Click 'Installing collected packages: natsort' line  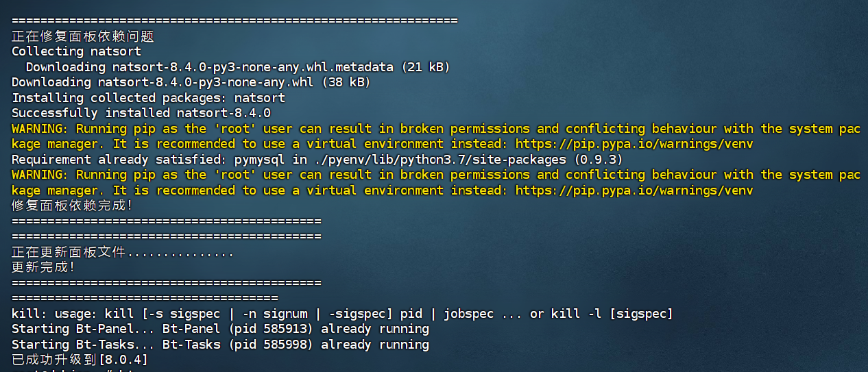148,98
